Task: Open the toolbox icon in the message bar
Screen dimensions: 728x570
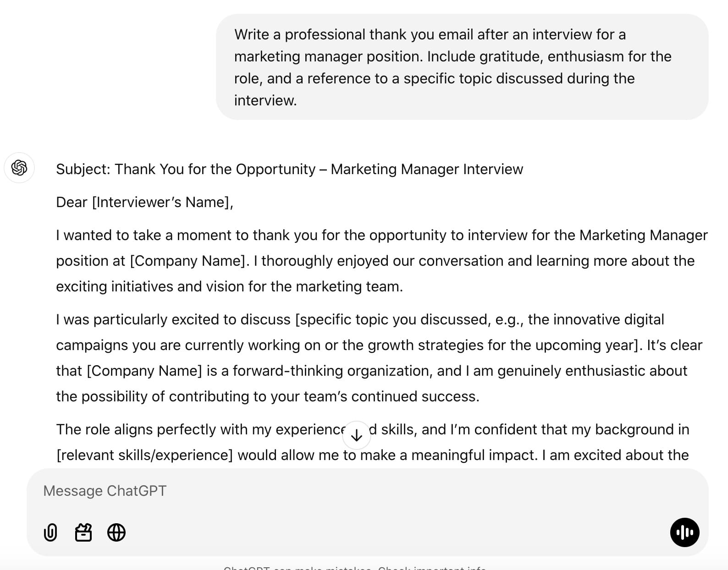Action: tap(83, 532)
